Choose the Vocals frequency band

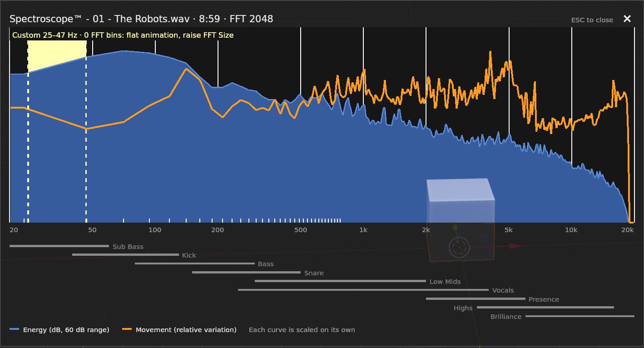coord(376,290)
